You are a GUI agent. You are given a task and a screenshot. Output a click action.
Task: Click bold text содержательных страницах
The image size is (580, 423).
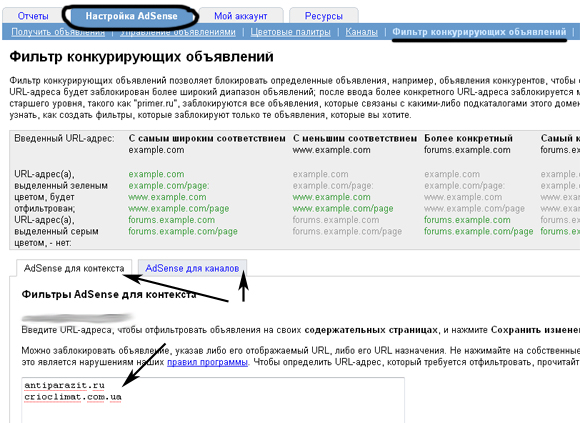371,330
